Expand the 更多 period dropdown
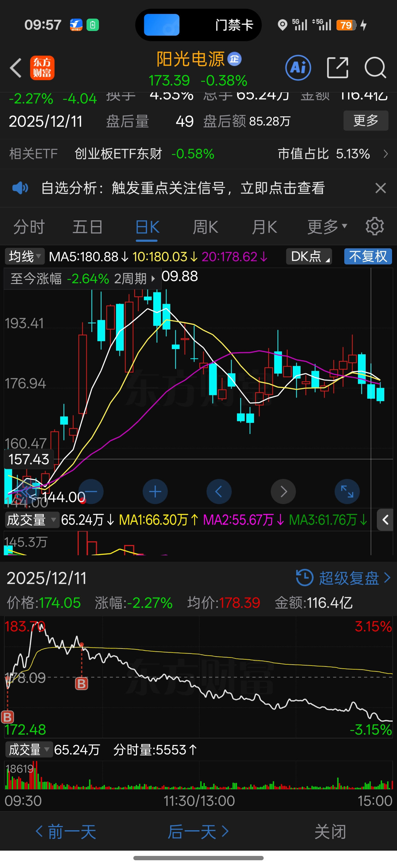This screenshot has width=397, height=868. pyautogui.click(x=327, y=227)
